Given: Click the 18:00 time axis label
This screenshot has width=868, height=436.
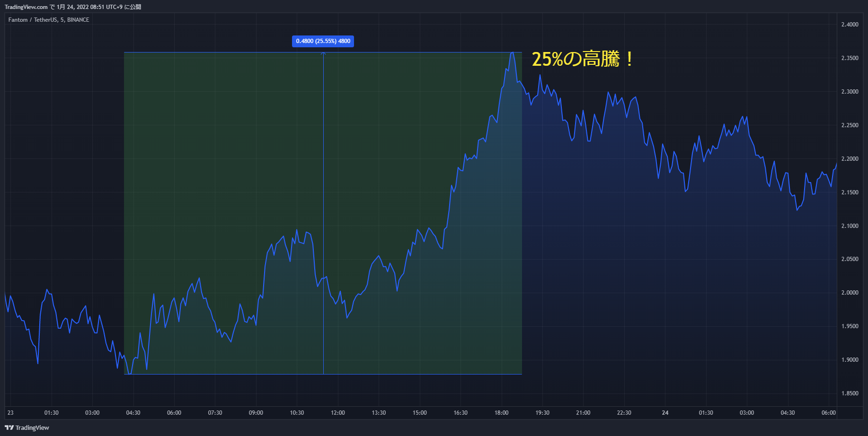Looking at the screenshot, I should 502,413.
